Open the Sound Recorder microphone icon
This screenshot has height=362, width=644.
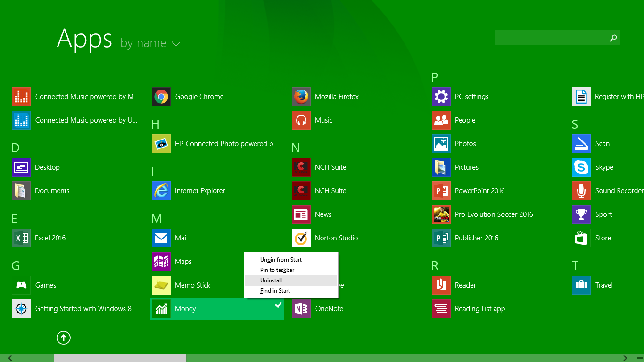point(581,191)
